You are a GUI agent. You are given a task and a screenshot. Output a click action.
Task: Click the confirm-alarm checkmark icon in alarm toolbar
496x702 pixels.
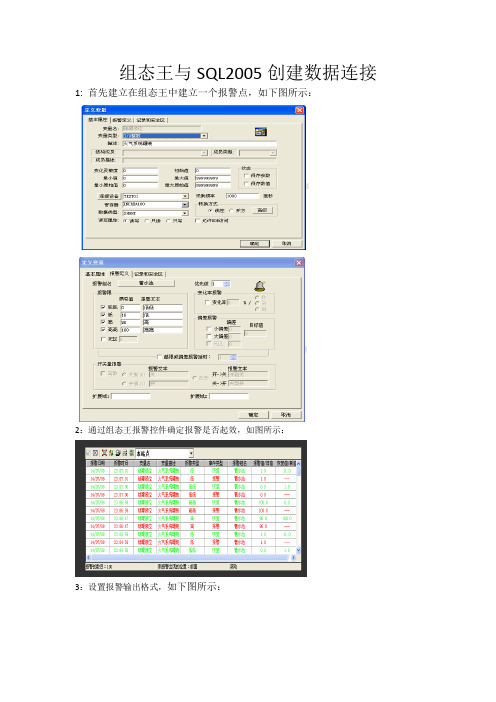(88, 453)
